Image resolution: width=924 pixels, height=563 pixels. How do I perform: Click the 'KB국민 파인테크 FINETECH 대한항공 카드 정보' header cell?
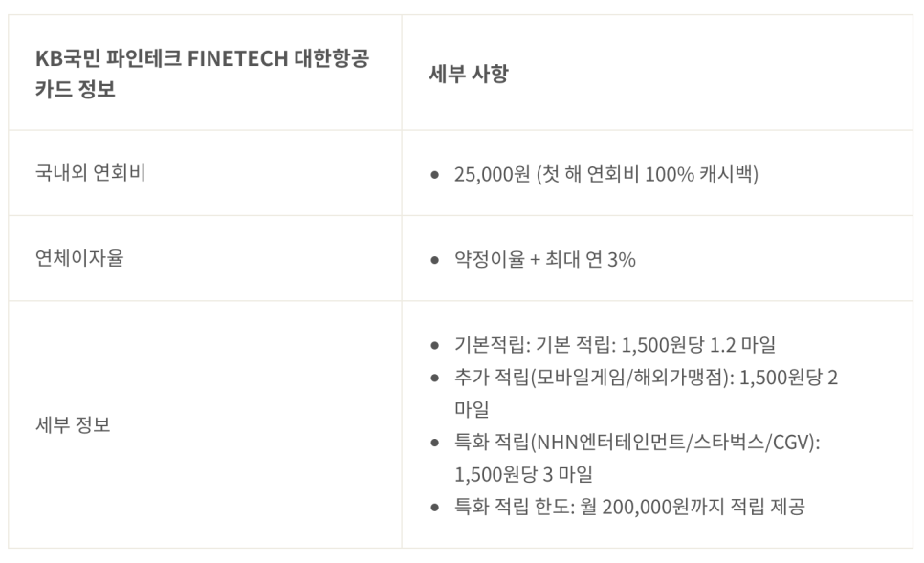tap(205, 73)
